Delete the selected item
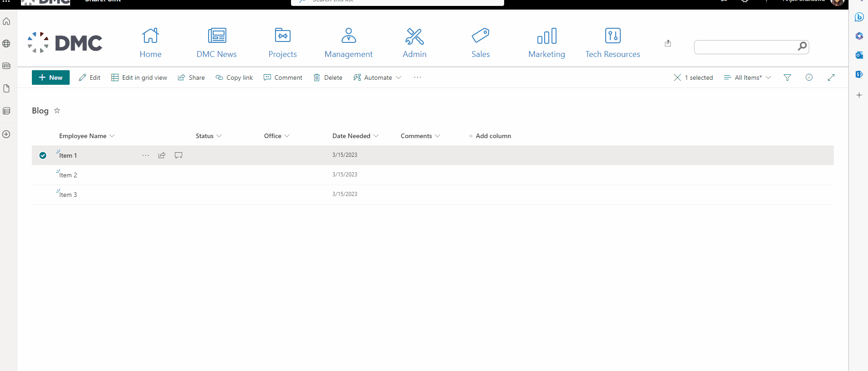This screenshot has height=371, width=868. point(328,77)
